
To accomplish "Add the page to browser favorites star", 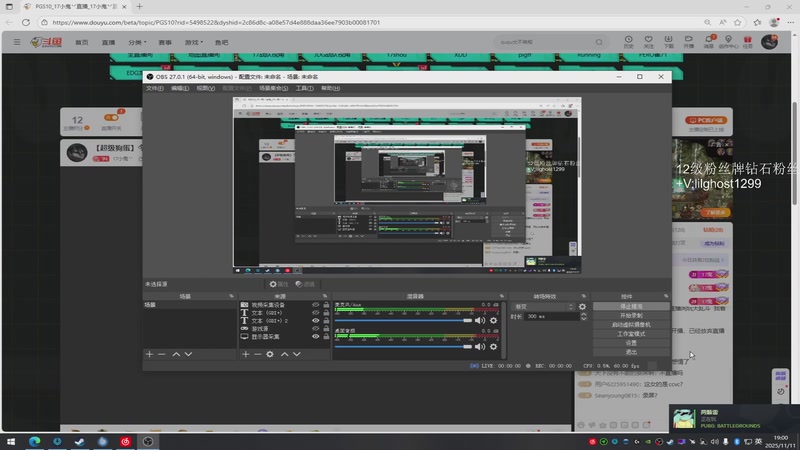I will [738, 22].
